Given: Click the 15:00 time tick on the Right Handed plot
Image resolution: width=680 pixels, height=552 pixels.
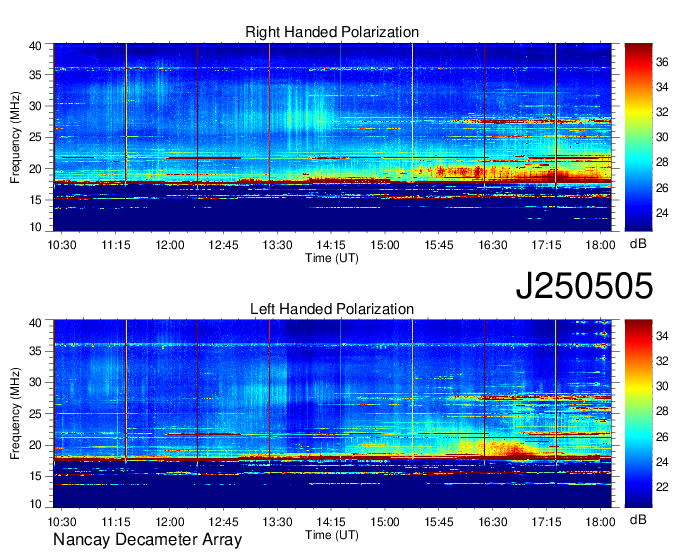Looking at the screenshot, I should (385, 245).
